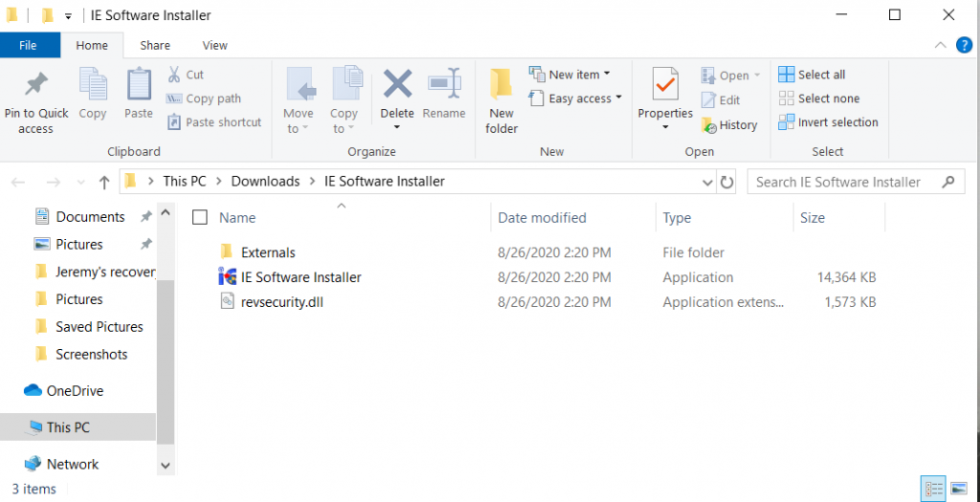Switch to the Home tab
The height and width of the screenshot is (502, 980).
[92, 45]
